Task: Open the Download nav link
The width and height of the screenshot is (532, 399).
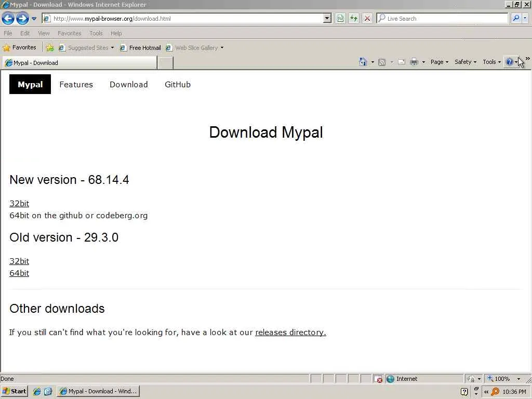Action: pos(129,85)
